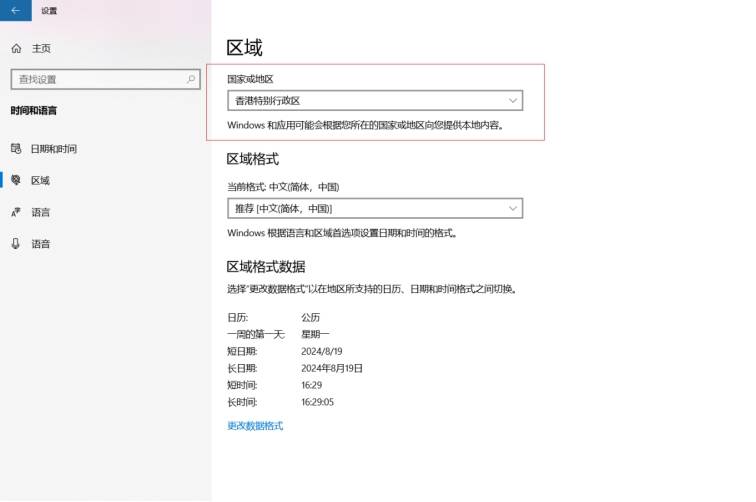The height and width of the screenshot is (502, 756).
Task: Go to the 主页 settings home
Action: 41,48
